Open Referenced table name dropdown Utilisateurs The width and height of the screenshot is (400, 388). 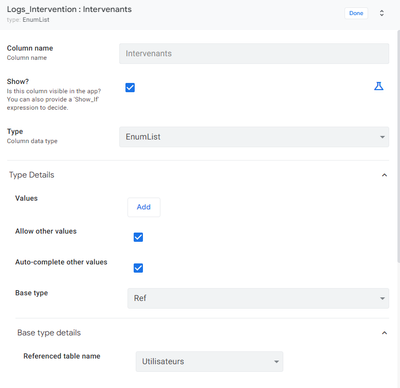tap(209, 361)
